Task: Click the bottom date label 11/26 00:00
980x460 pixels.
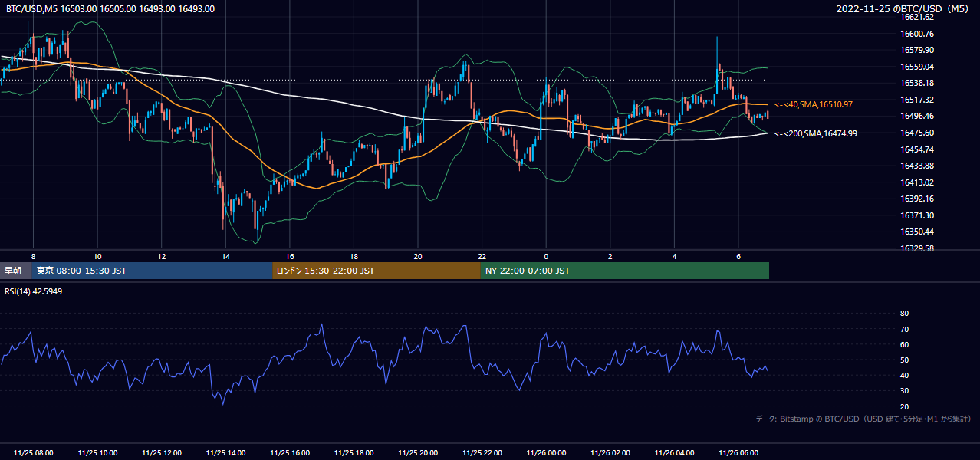Action: (x=546, y=453)
